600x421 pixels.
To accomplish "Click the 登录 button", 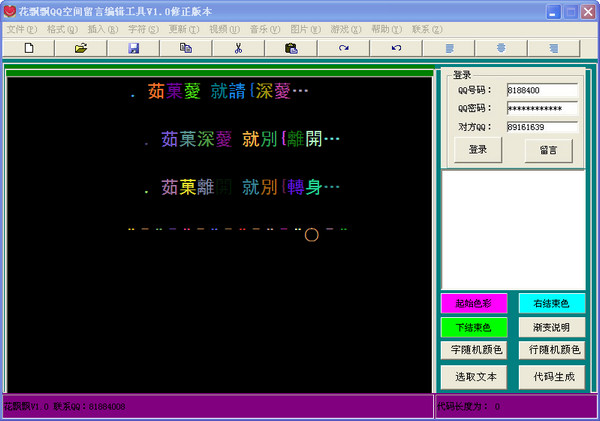I will (478, 150).
